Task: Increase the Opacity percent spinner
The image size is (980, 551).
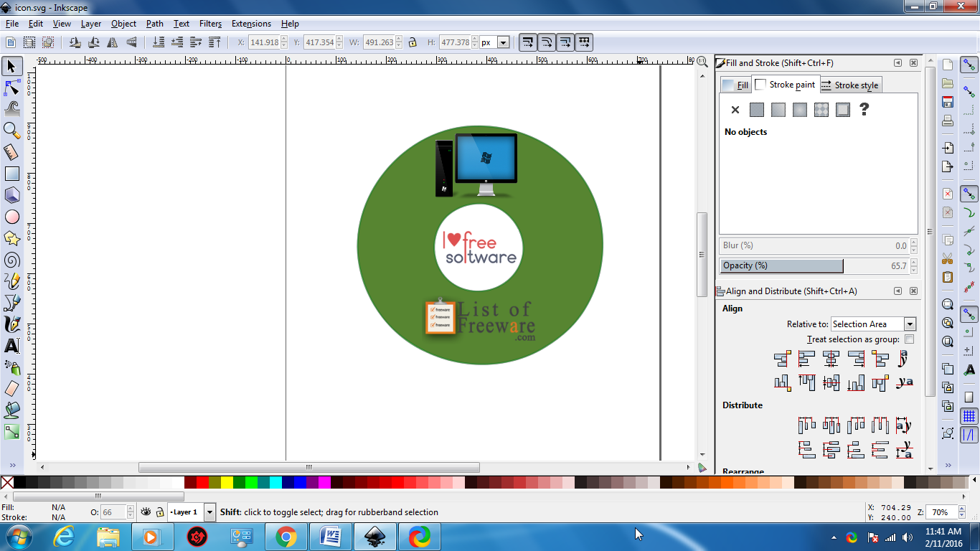Action: [x=913, y=263]
